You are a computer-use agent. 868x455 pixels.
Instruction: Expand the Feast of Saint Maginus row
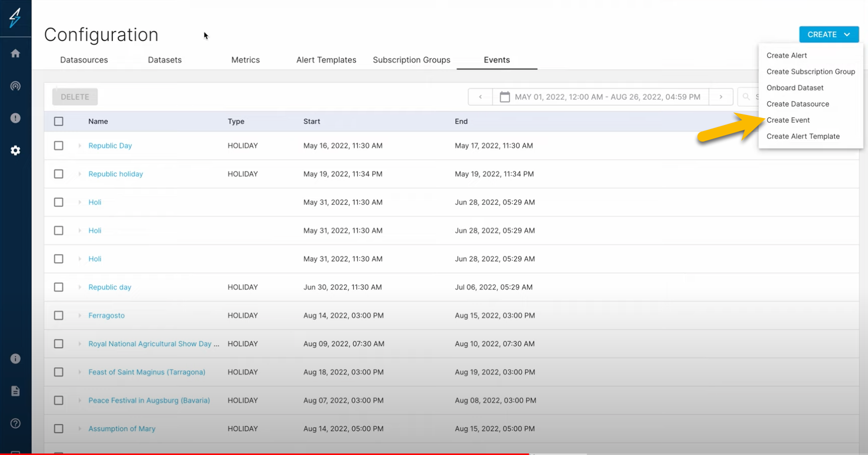(80, 372)
